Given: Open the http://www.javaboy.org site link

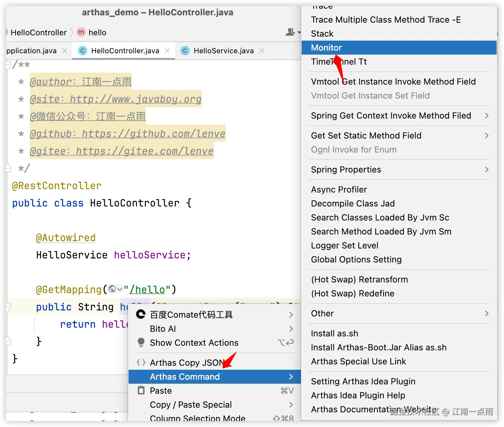Looking at the screenshot, I should 136,99.
